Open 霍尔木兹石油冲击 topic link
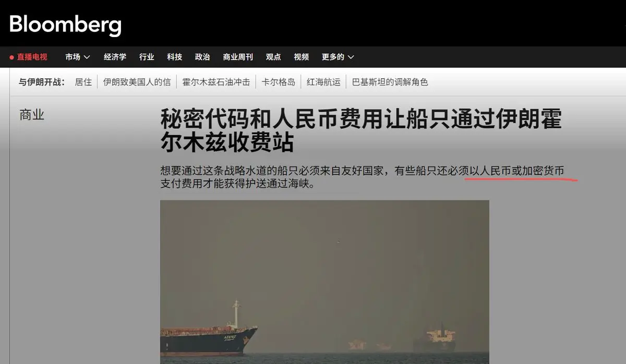Image resolution: width=626 pixels, height=364 pixels. point(216,82)
